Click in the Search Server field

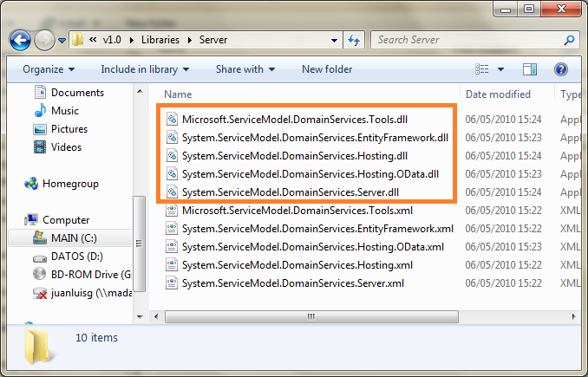point(468,40)
